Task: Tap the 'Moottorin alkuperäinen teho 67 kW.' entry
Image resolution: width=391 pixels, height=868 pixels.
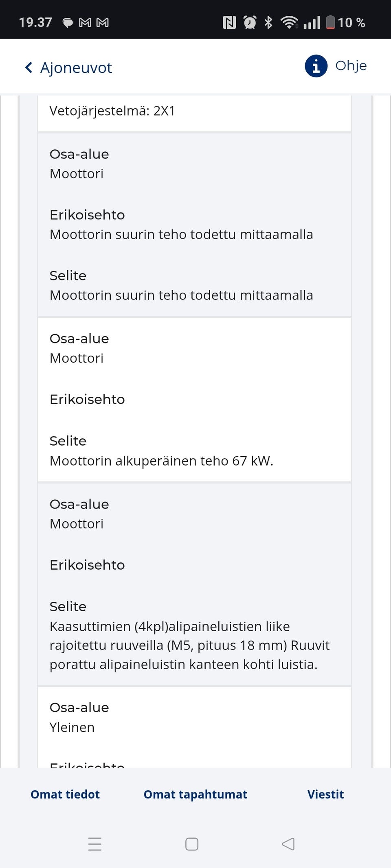Action: (x=161, y=461)
